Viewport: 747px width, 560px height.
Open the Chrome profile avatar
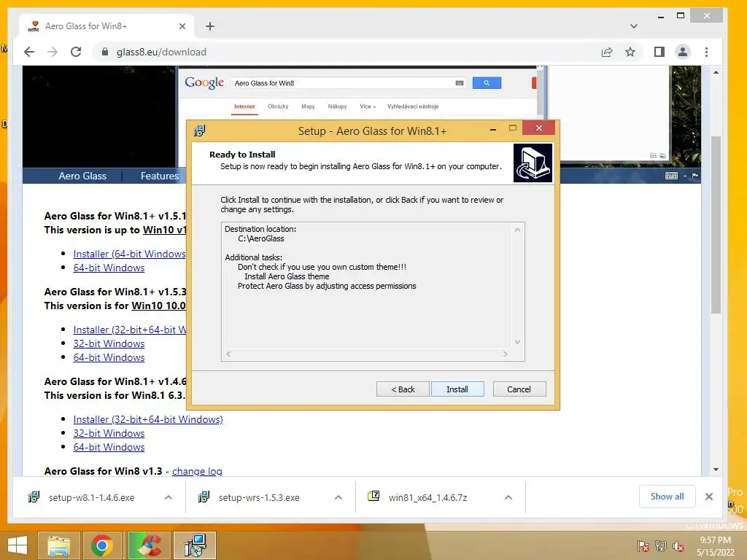683,52
